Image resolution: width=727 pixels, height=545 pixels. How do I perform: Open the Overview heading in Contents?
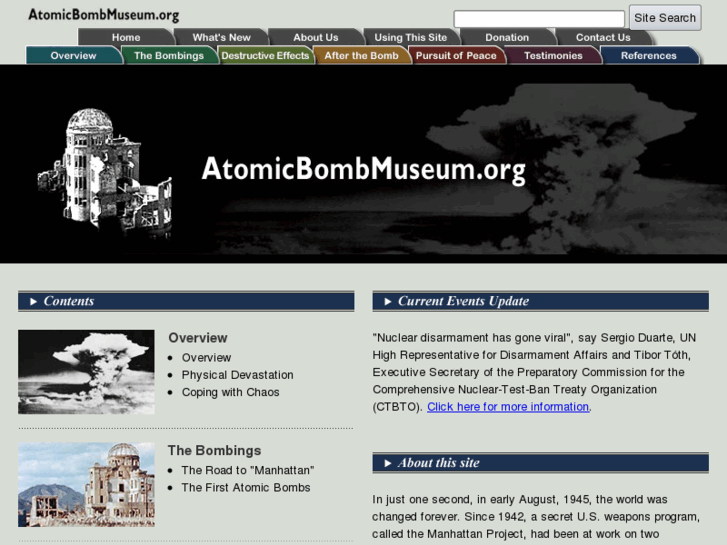pyautogui.click(x=198, y=338)
